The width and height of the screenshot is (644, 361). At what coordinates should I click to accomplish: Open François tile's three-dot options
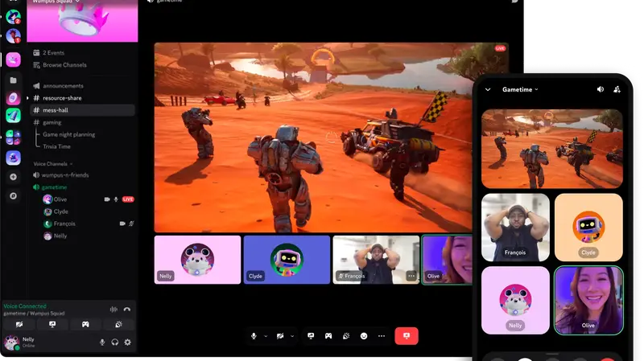[x=411, y=276]
